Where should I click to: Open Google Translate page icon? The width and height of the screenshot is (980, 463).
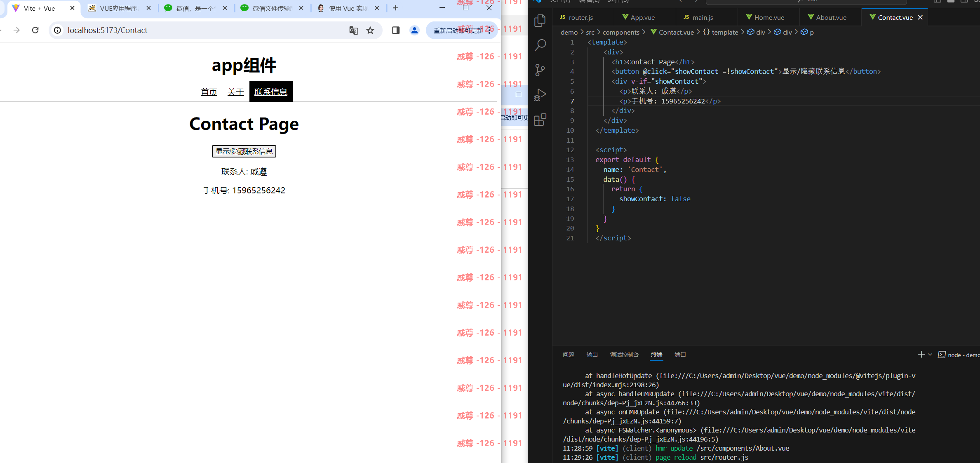pos(353,30)
